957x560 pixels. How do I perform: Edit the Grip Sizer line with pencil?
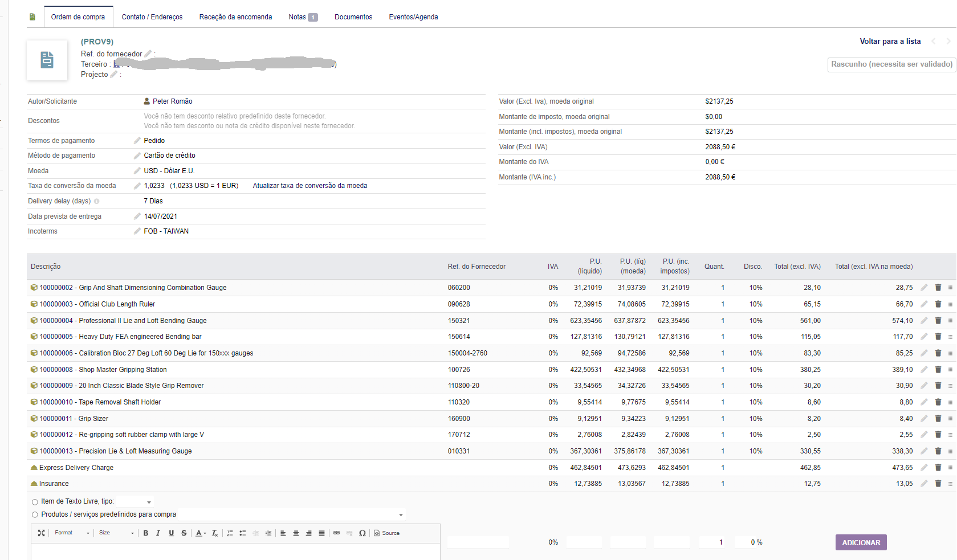coord(924,419)
